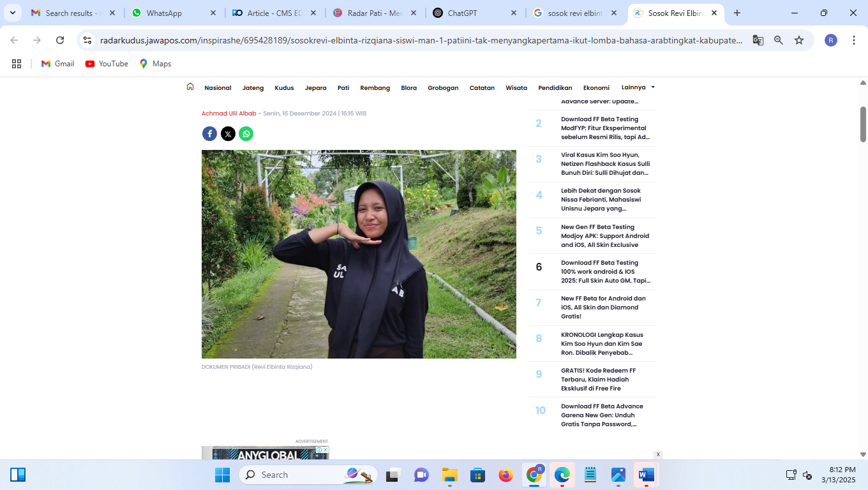Open Google Translate for this page
This screenshot has height=490, width=868.
click(758, 40)
